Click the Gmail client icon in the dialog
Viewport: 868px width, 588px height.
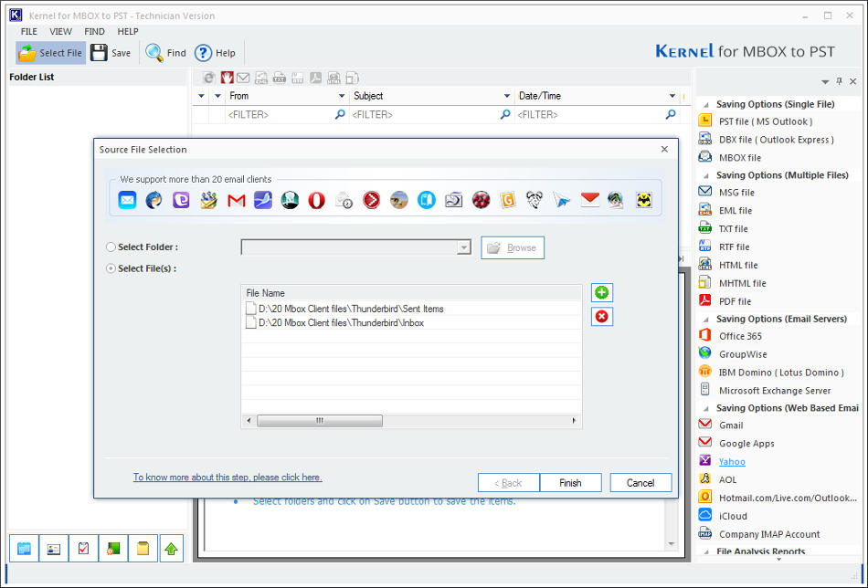(x=235, y=199)
